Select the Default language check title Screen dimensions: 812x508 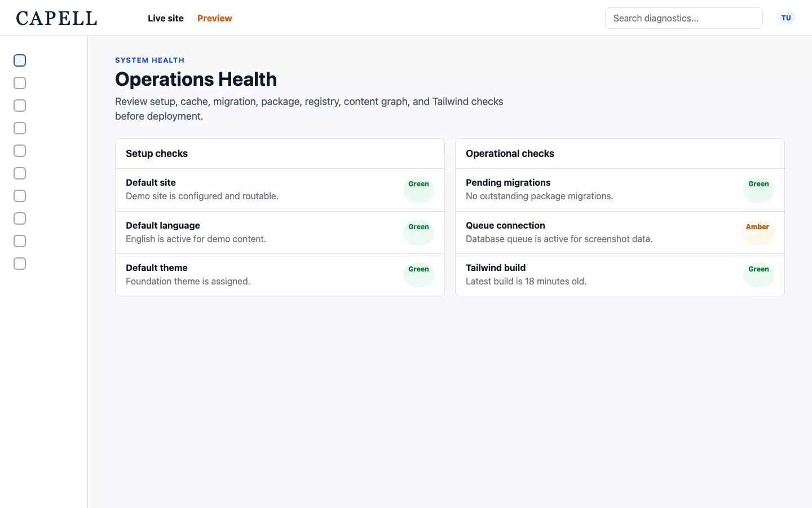[x=163, y=225]
